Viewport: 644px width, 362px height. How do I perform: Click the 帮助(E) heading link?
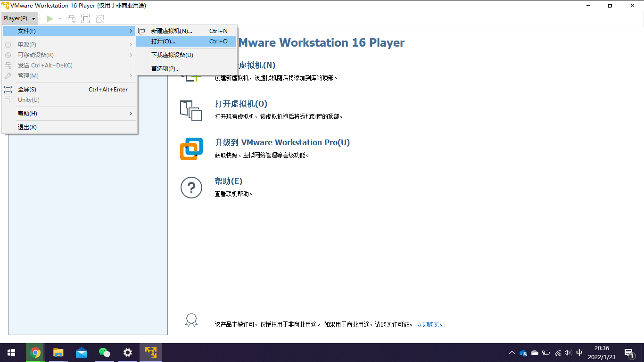229,181
